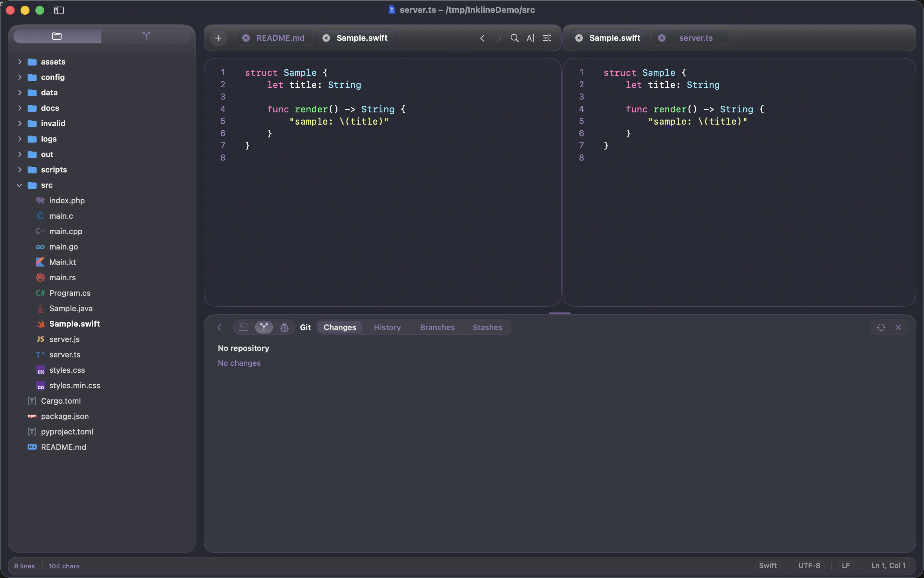Click the new tab plus button
This screenshot has height=578, width=924.
[218, 38]
